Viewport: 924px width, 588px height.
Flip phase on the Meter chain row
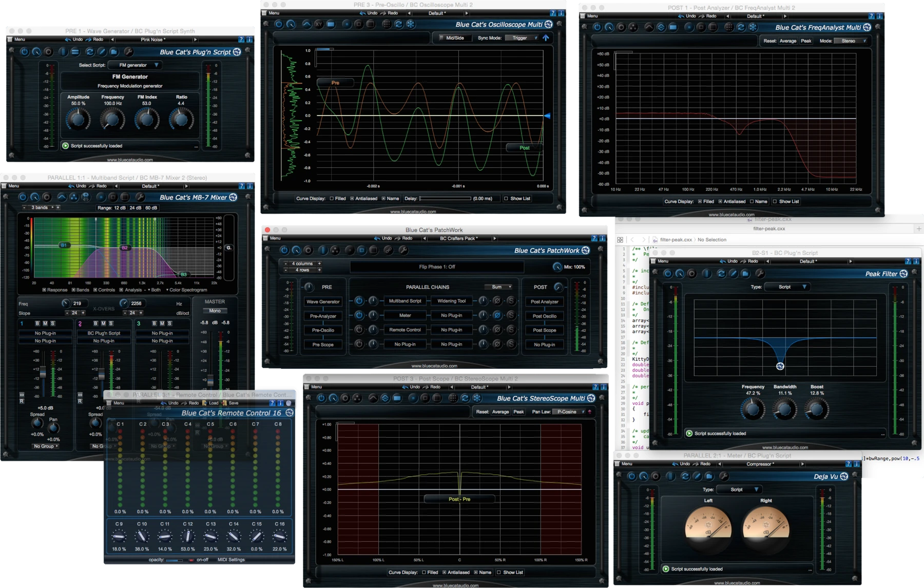coord(496,315)
